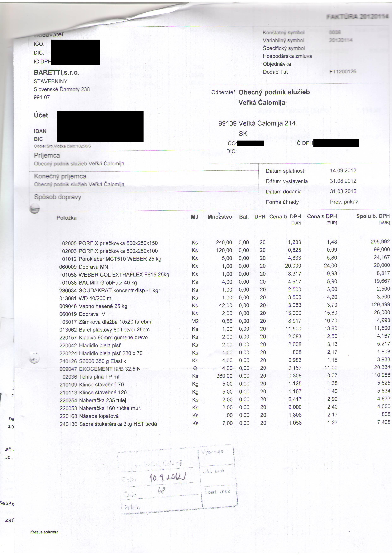Click the Konečný príjemca heading
The image size is (392, 555).
click(60, 176)
